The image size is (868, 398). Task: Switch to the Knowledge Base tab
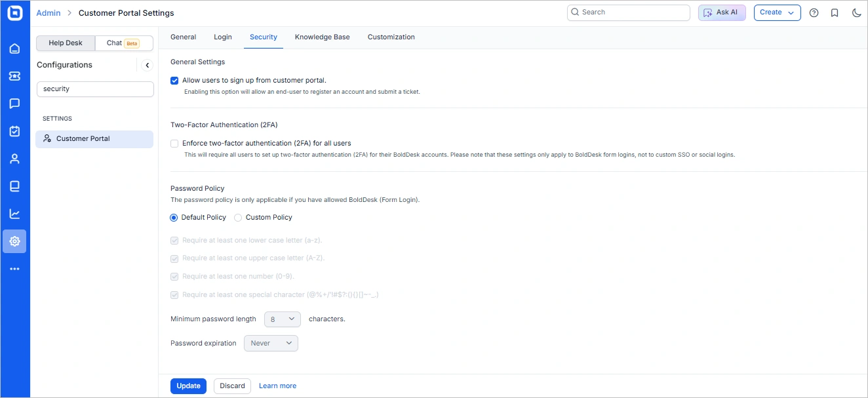(x=323, y=37)
